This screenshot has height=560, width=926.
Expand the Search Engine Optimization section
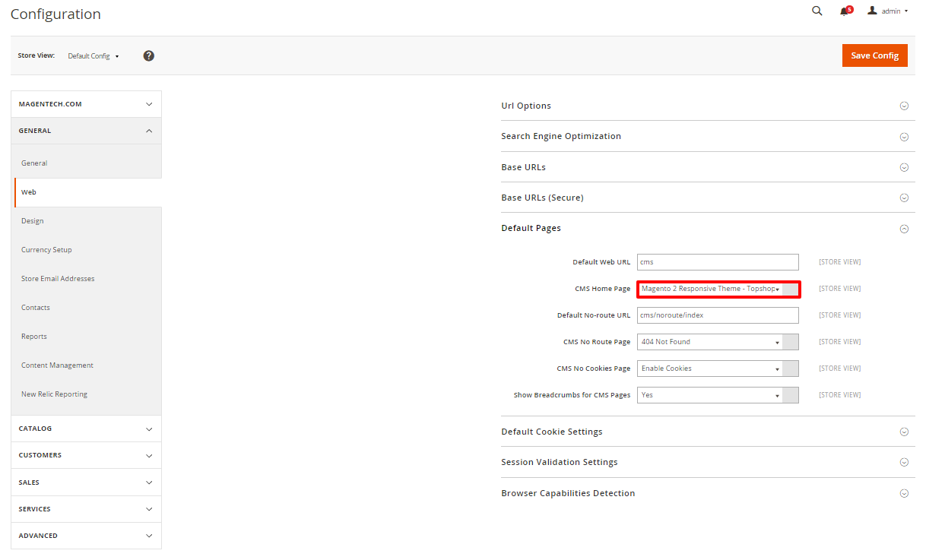tap(708, 136)
